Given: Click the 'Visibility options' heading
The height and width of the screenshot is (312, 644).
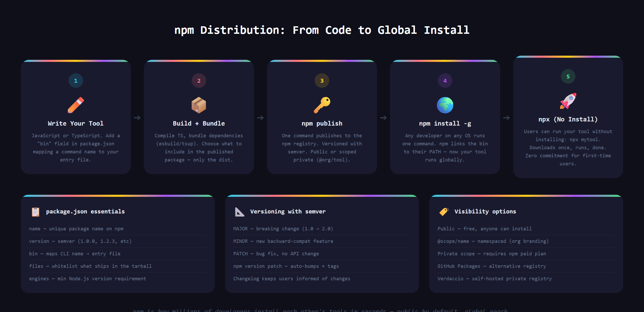Looking at the screenshot, I should click(x=485, y=212).
